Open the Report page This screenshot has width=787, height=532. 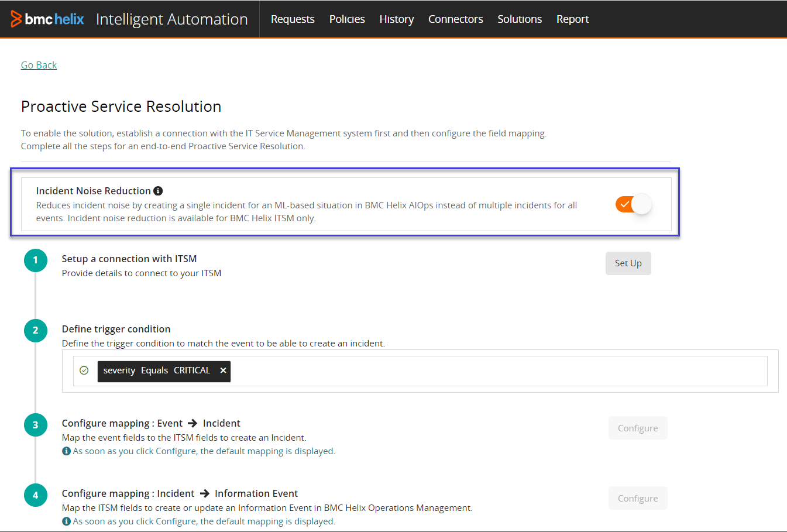point(573,19)
